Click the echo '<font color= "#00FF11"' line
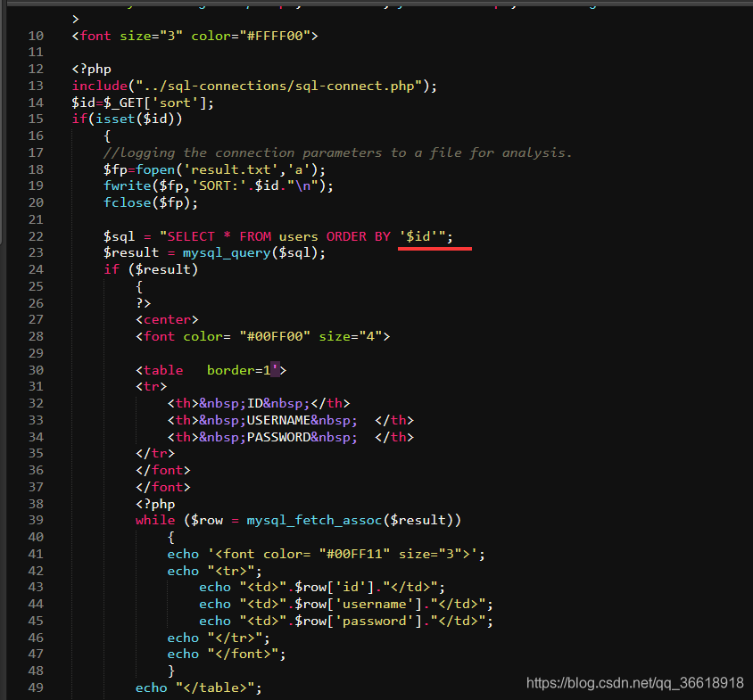Screen dimensions: 753x700 326,554
